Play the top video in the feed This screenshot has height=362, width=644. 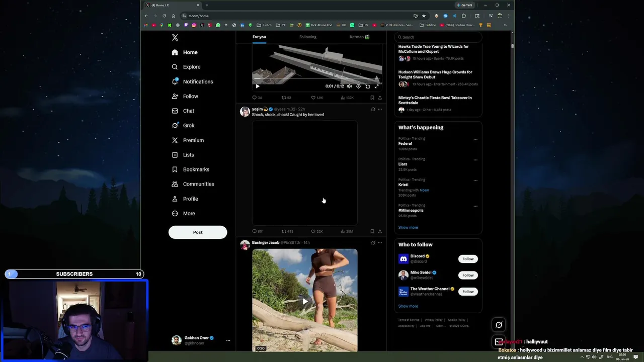pos(258,86)
